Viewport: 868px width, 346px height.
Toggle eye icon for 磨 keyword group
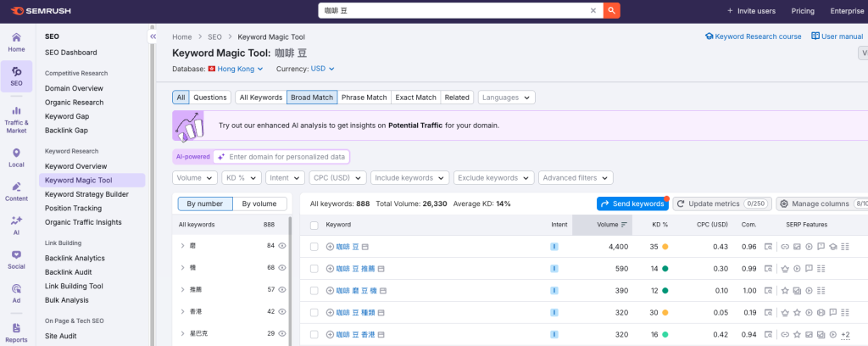click(282, 246)
